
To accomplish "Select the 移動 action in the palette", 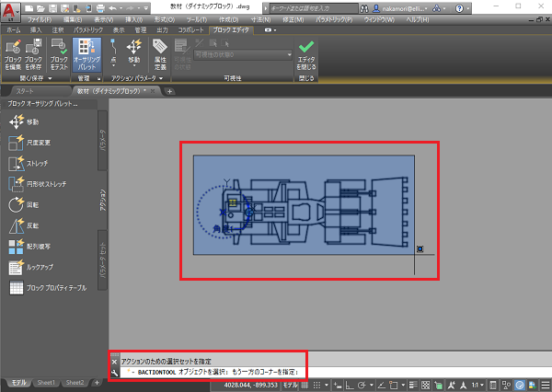I will click(x=24, y=121).
